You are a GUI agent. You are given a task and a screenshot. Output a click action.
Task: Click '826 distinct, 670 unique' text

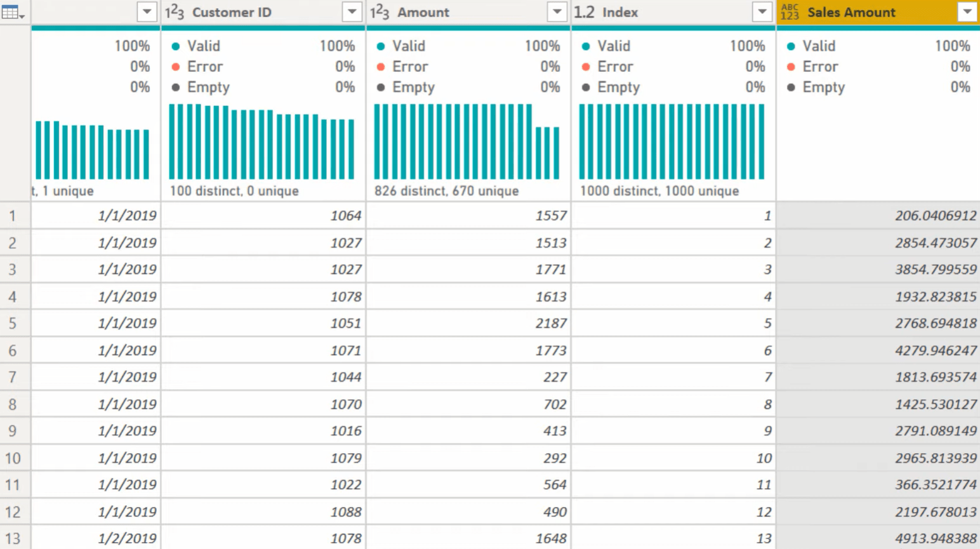click(x=446, y=191)
